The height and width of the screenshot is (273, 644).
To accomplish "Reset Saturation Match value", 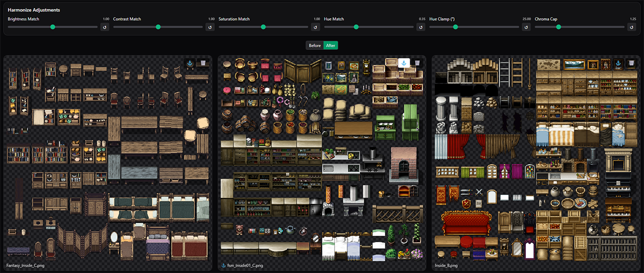I will 316,27.
